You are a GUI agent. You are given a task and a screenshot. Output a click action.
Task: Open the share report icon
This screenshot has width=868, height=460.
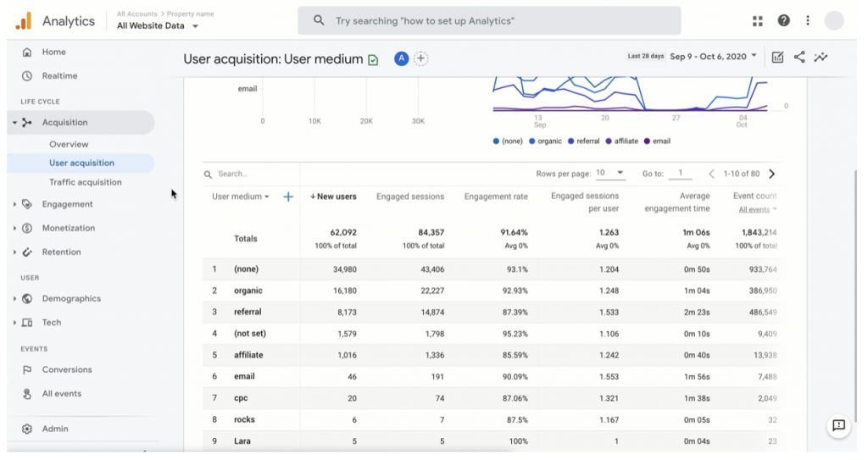(799, 57)
